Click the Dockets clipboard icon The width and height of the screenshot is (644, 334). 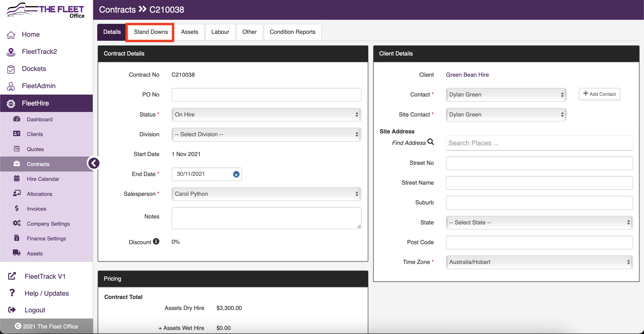(11, 69)
